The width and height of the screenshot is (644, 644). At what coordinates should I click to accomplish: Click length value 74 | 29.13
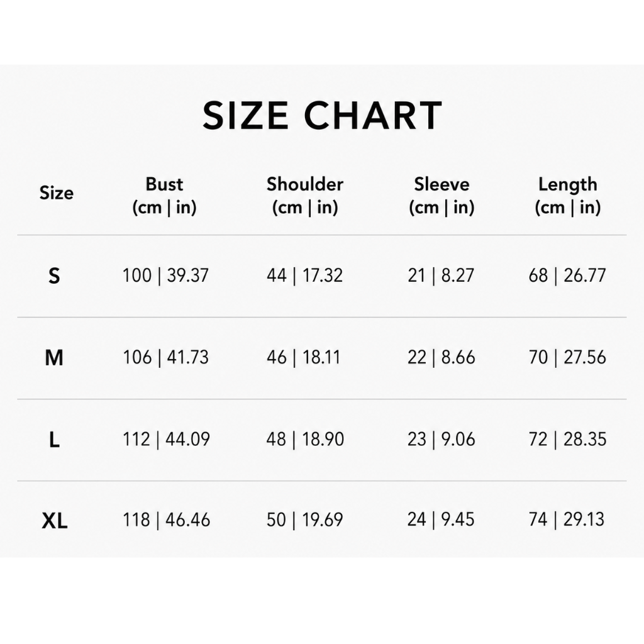[x=567, y=519]
